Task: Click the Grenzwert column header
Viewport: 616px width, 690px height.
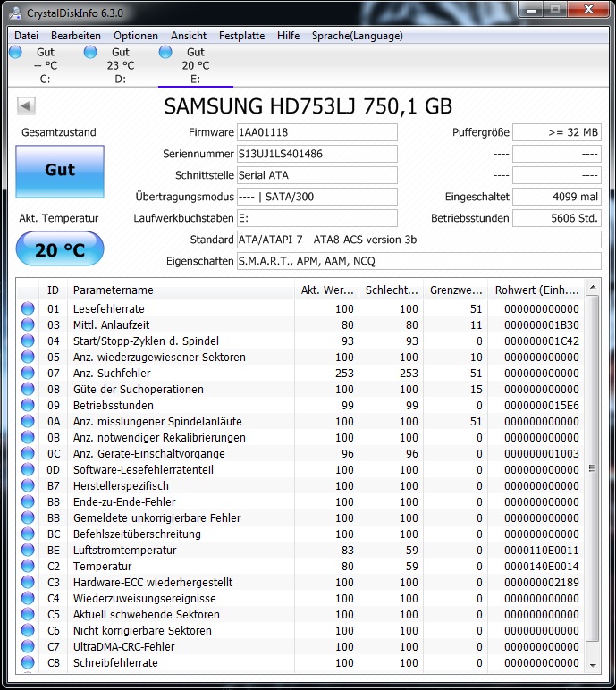Action: pos(456,290)
